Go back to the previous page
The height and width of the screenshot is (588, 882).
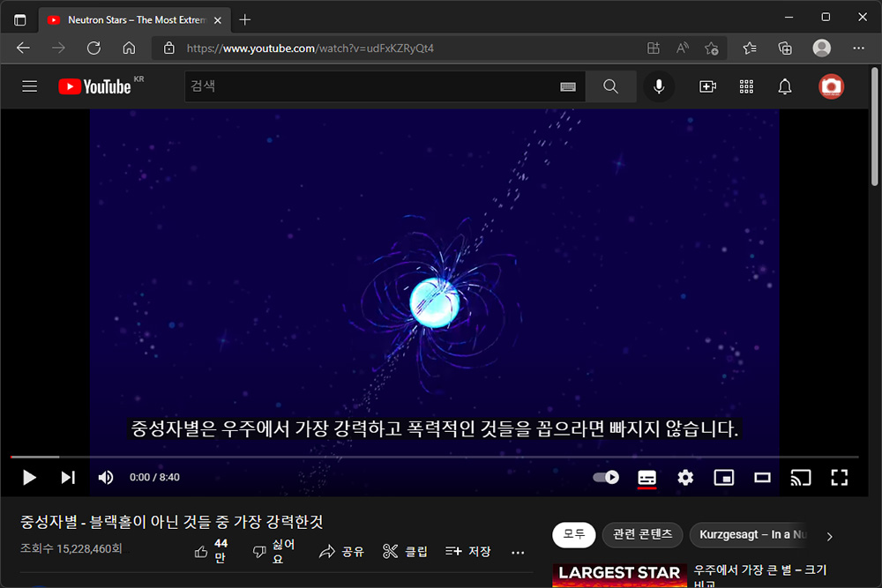pyautogui.click(x=24, y=48)
